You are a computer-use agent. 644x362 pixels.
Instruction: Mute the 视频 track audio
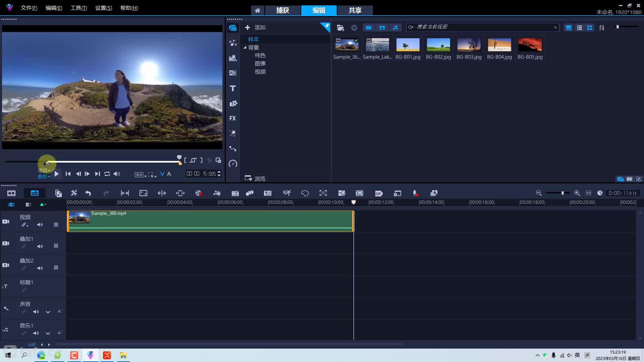(40, 225)
